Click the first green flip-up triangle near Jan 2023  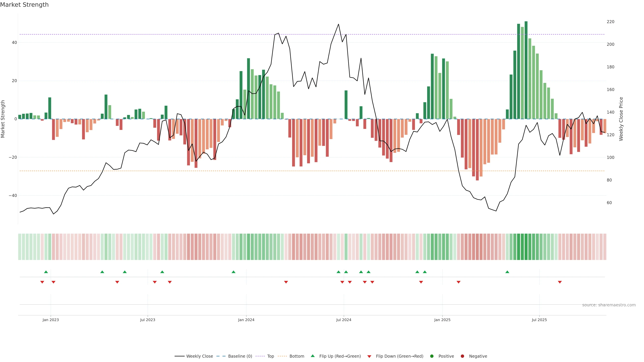tap(46, 272)
